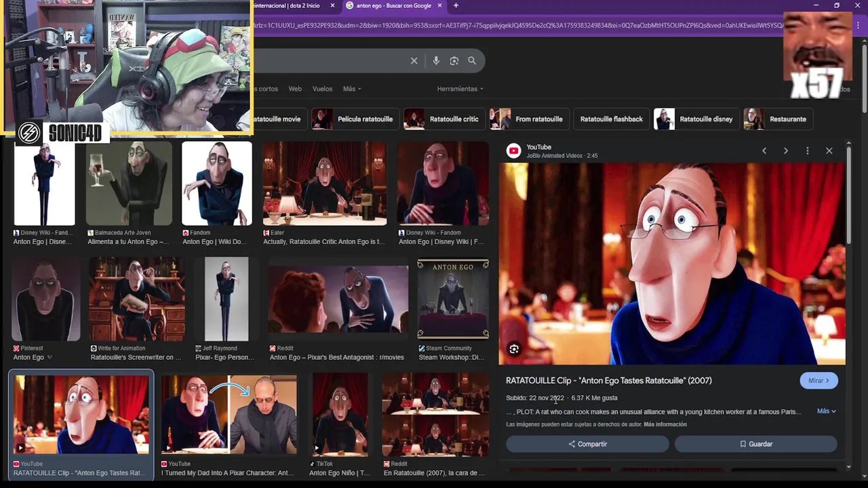This screenshot has height=488, width=868.
Task: Click 'Disney Wiki - Fandom' source of 'Anton Ego | Disney Wiki | F...'
Action: point(433,233)
